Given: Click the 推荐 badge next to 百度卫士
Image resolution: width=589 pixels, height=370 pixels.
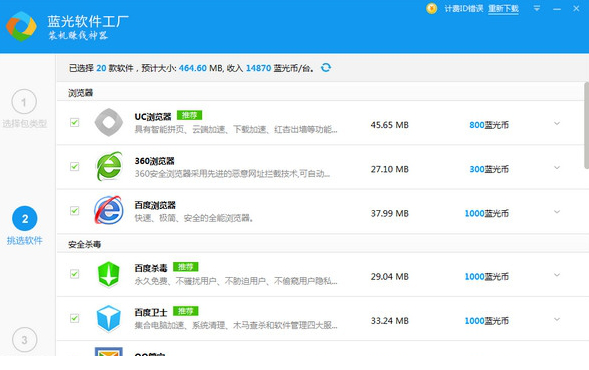Looking at the screenshot, I should click(186, 311).
